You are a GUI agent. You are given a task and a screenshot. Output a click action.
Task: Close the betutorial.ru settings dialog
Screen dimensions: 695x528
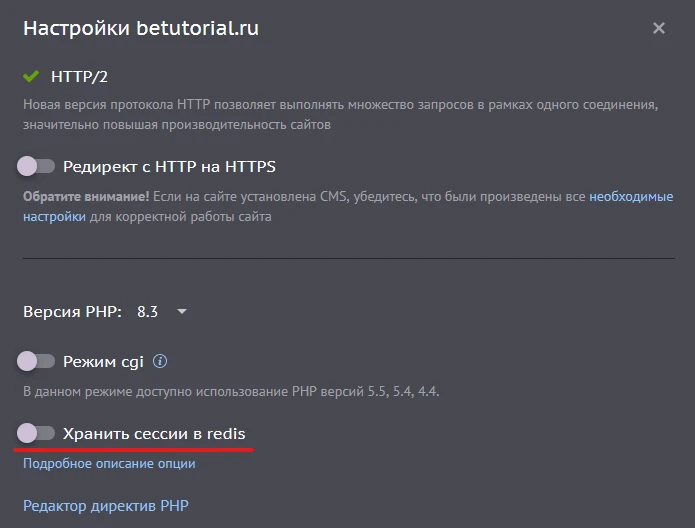659,29
